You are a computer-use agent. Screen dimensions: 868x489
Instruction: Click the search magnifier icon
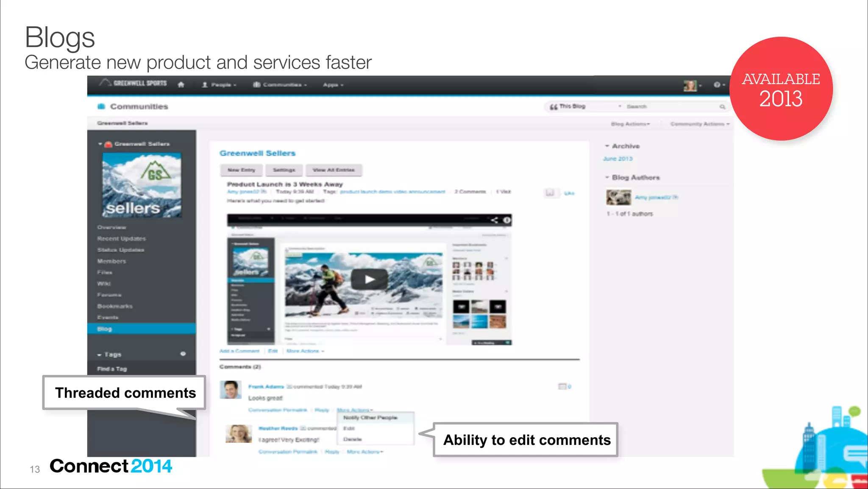coord(722,107)
